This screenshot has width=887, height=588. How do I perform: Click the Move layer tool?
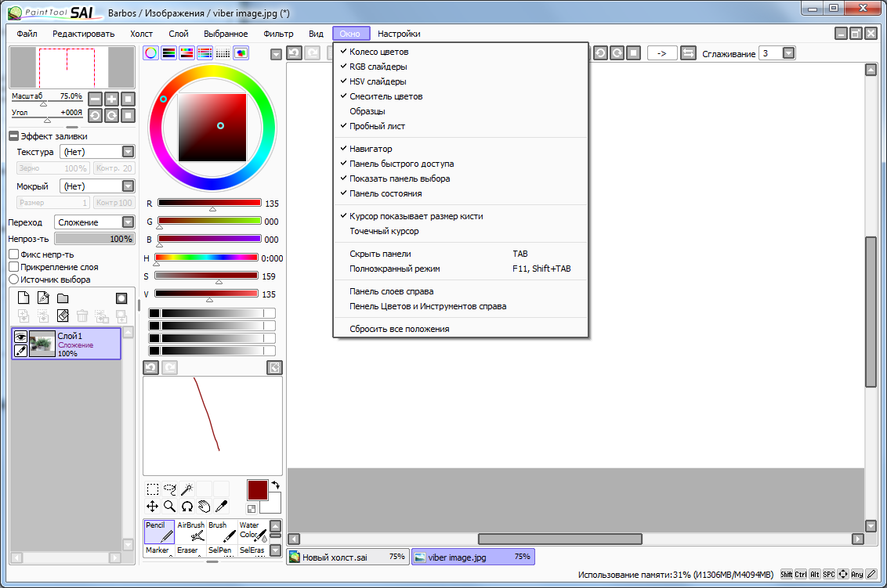point(153,507)
